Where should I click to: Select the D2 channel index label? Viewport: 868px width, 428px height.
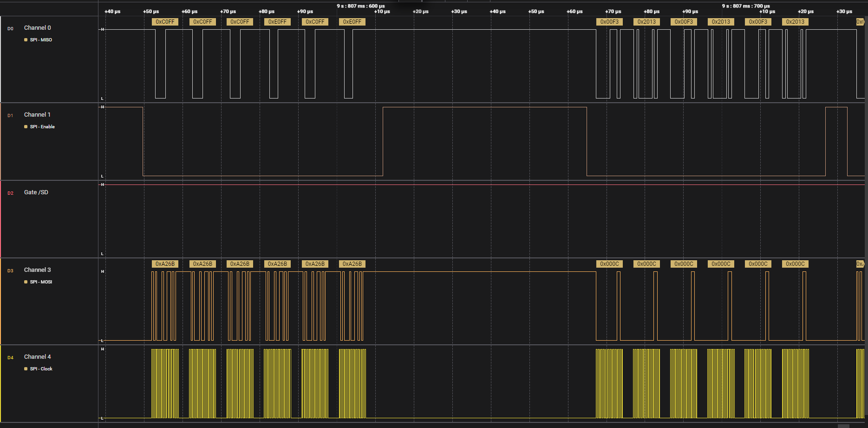(x=10, y=193)
